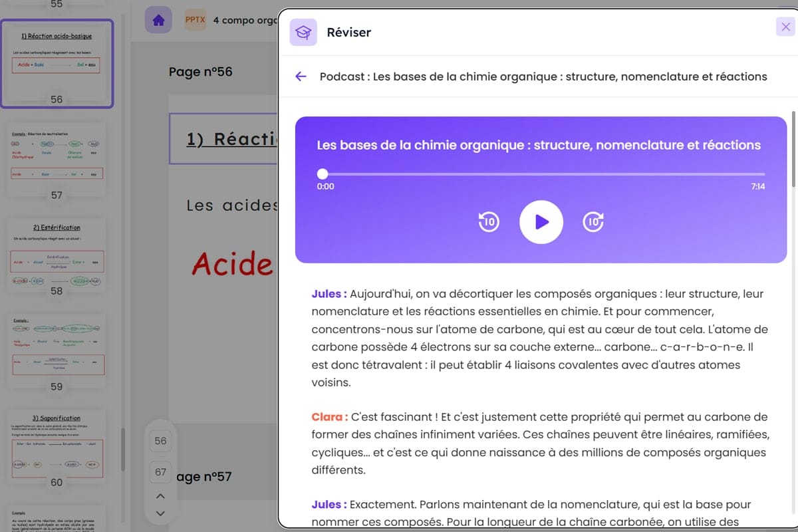Click the slide 55 number label

(57, 4)
